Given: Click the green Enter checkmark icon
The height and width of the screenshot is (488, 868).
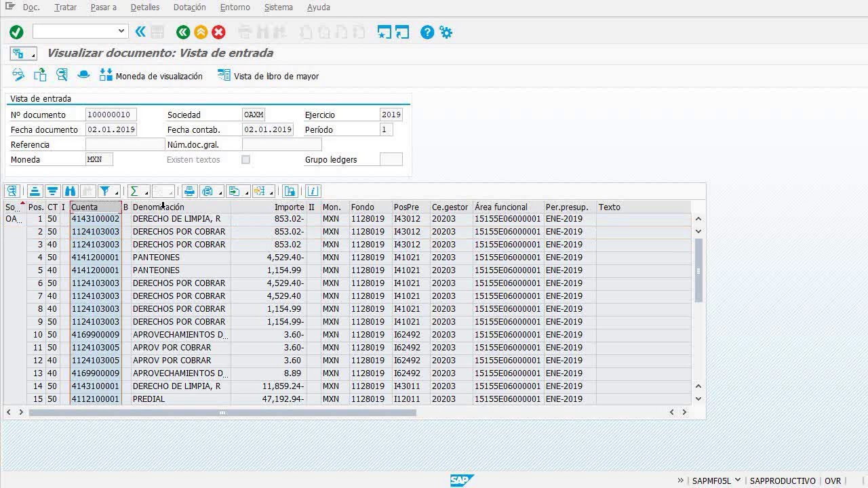Looking at the screenshot, I should [x=16, y=32].
